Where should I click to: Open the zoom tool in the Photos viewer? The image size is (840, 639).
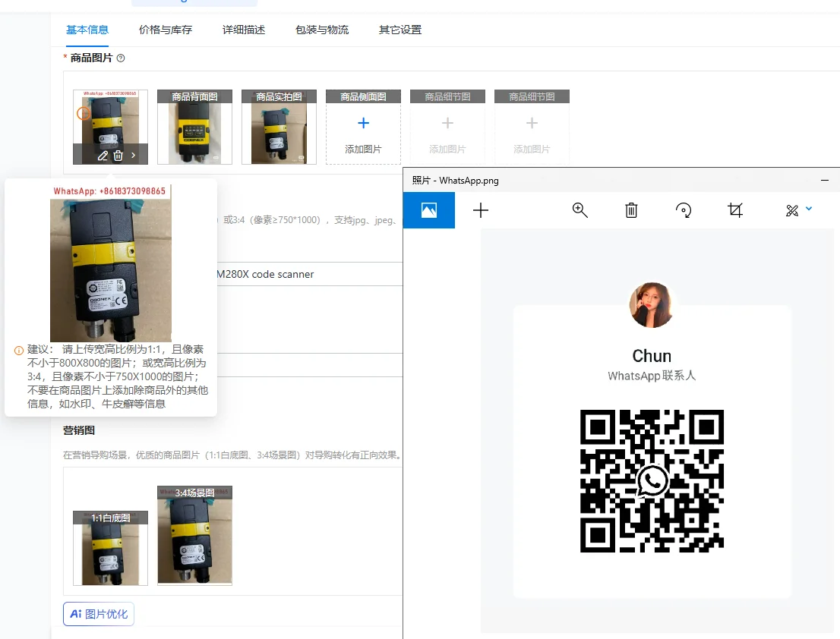click(579, 210)
